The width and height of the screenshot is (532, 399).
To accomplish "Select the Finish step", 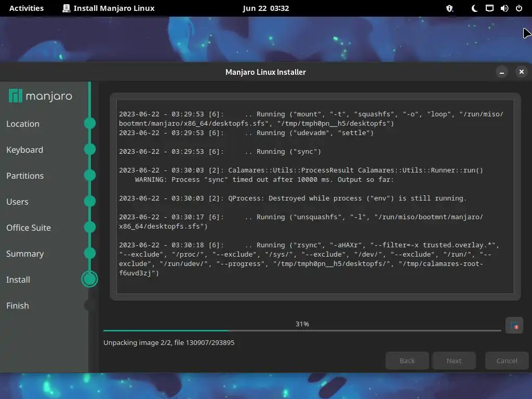I will (x=18, y=305).
